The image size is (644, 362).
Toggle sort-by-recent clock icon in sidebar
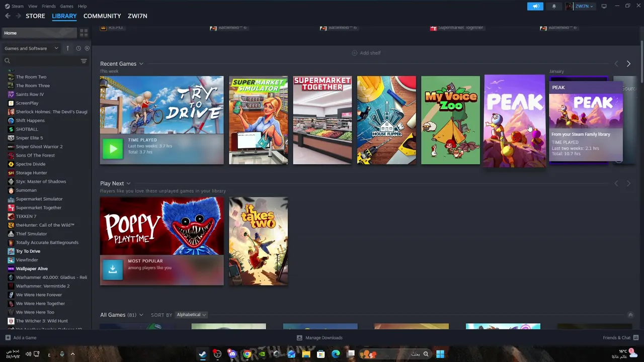click(78, 48)
